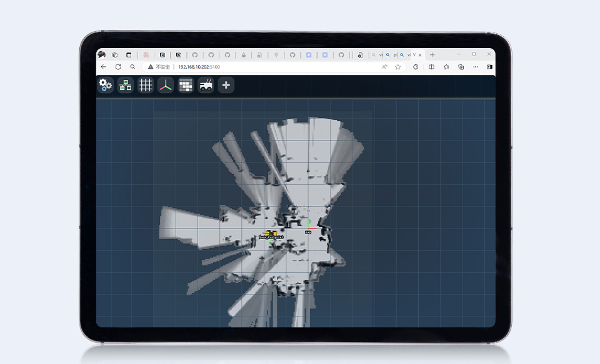The width and height of the screenshot is (600, 364).
Task: Click the address bar search icon
Action: [x=132, y=67]
